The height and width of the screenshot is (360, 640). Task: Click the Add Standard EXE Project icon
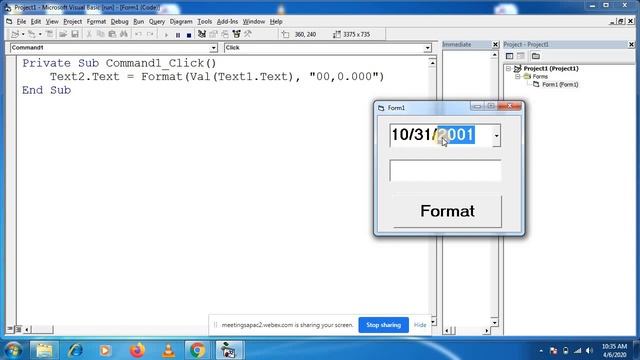click(x=15, y=34)
